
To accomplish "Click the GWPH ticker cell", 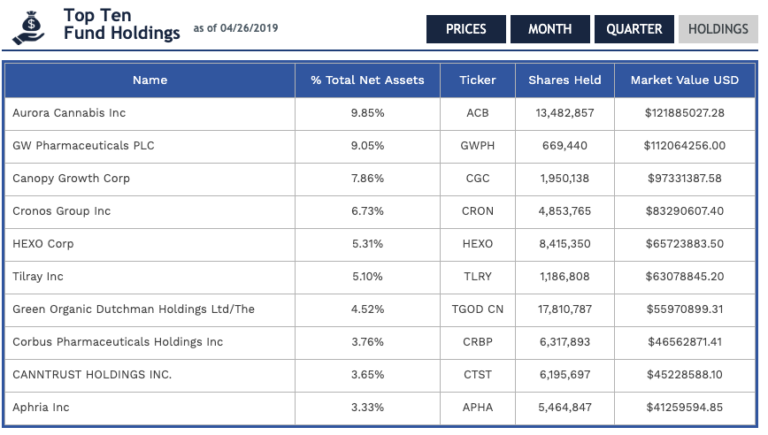I will [x=478, y=146].
